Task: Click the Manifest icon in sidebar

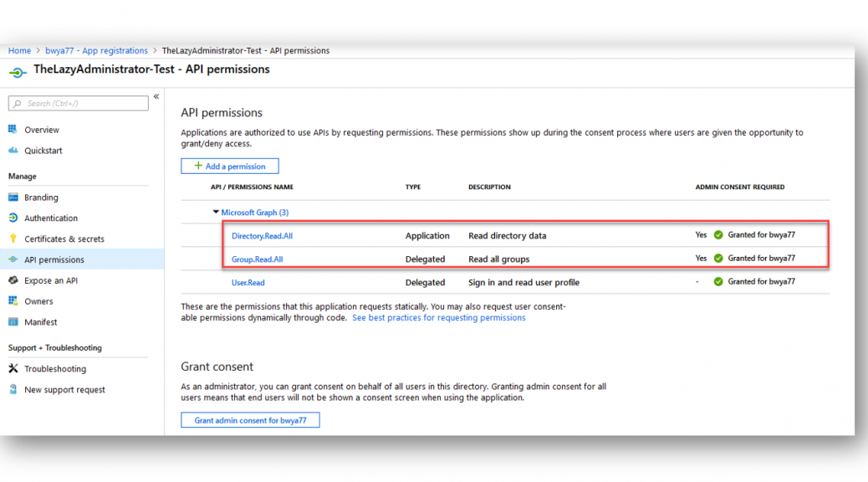Action: 13,322
